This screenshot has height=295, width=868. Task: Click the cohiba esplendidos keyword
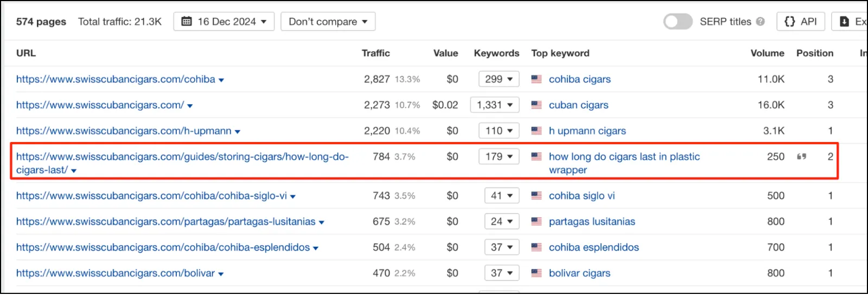click(593, 247)
